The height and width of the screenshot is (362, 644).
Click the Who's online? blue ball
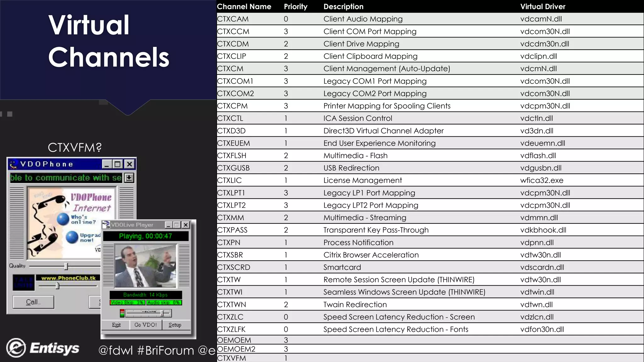coord(63,219)
